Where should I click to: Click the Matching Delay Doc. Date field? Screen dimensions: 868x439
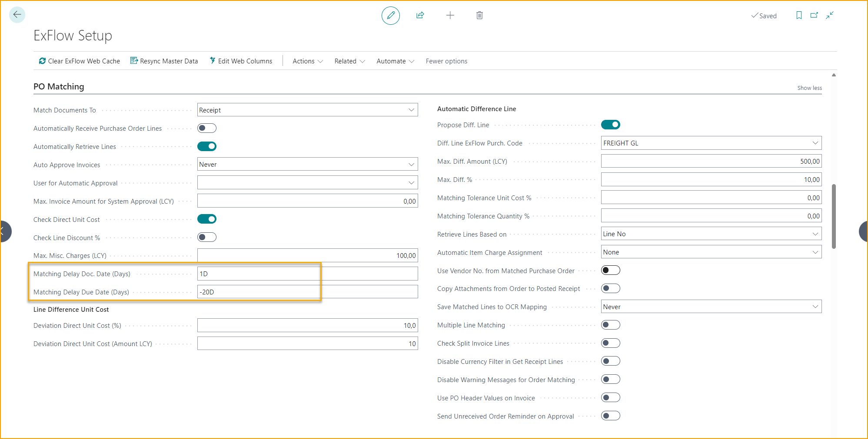tap(308, 274)
